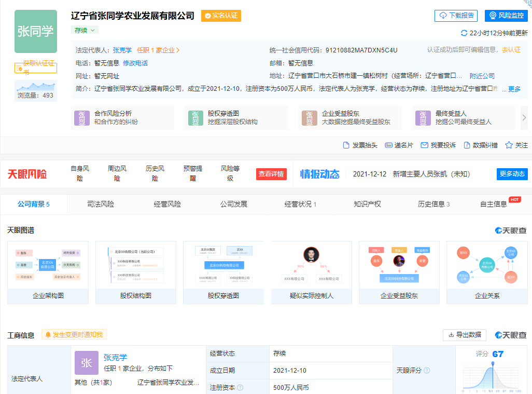Click the 历史风险 item

click(155, 173)
